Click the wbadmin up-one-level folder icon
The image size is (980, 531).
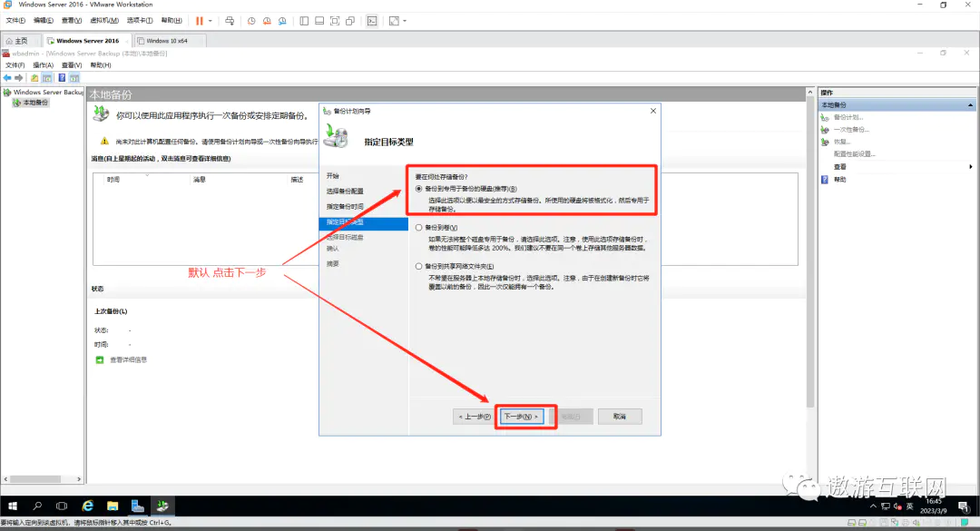click(x=34, y=77)
